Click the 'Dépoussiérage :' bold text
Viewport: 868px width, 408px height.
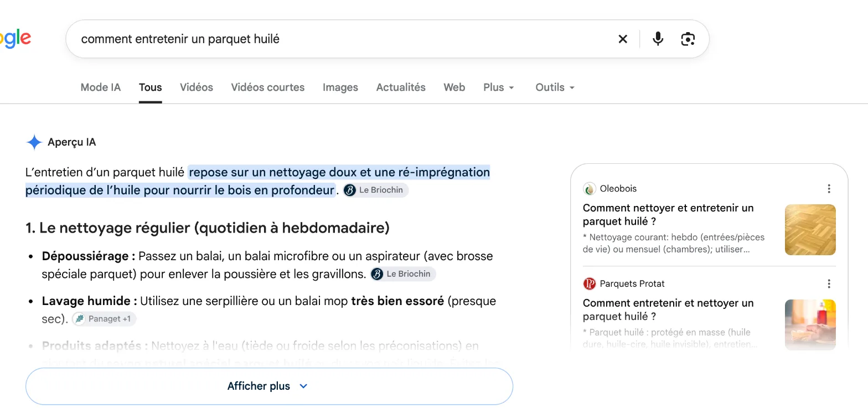(x=89, y=256)
